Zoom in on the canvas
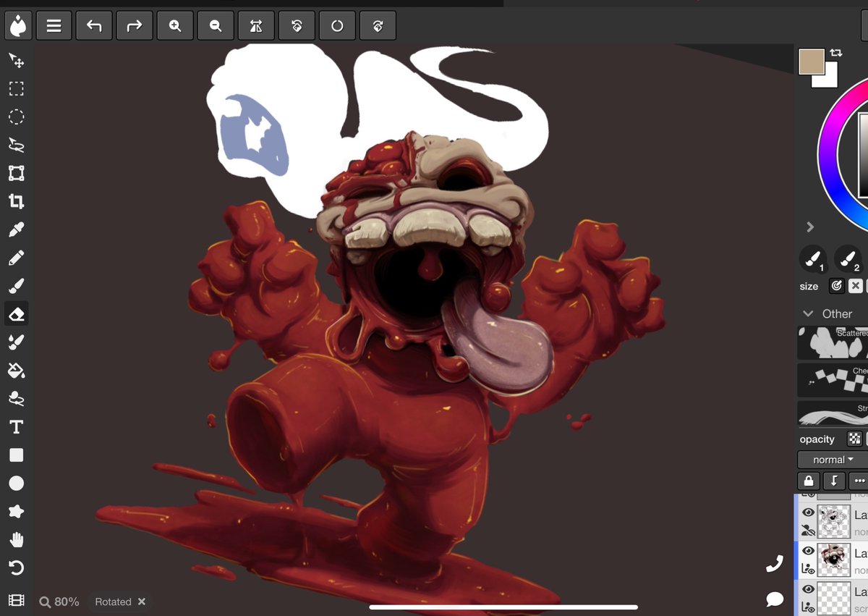The height and width of the screenshot is (616, 868). coord(175,26)
